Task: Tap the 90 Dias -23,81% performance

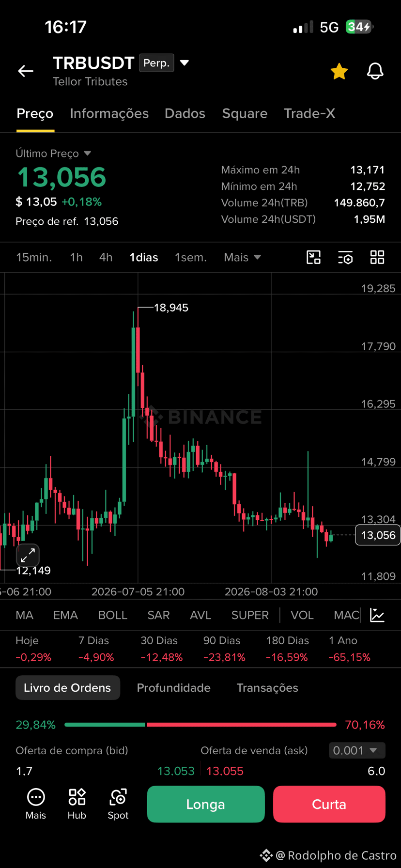Action: 224,649
